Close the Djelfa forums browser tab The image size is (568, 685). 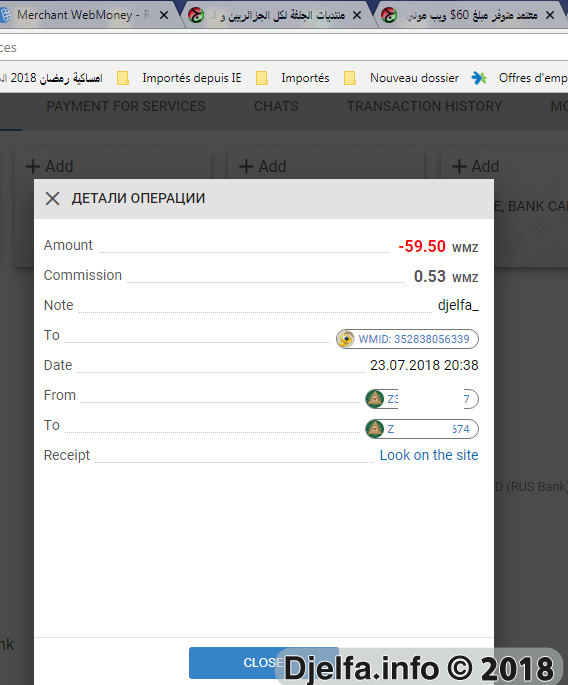point(357,15)
